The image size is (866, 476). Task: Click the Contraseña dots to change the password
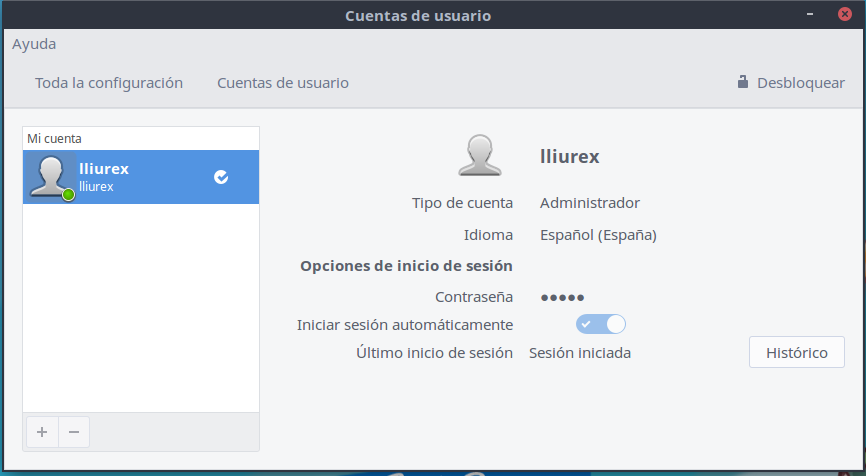(x=562, y=297)
